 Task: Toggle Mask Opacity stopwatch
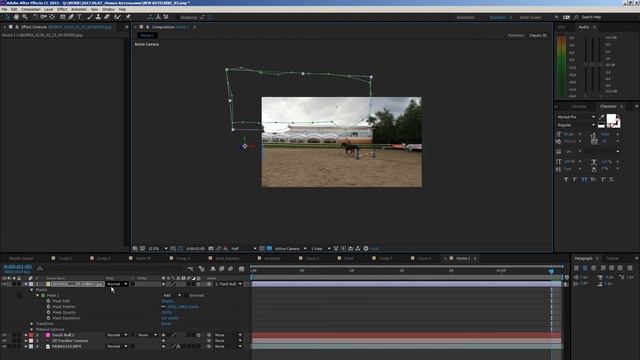[x=48, y=312]
